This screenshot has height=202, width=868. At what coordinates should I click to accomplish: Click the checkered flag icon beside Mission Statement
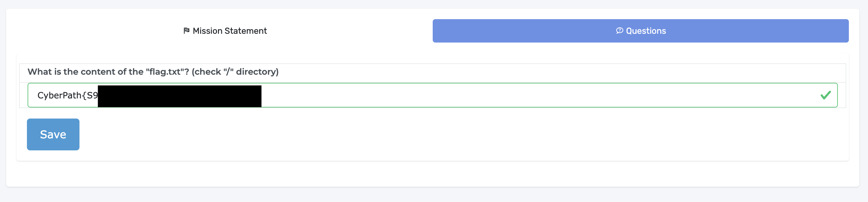pyautogui.click(x=186, y=31)
